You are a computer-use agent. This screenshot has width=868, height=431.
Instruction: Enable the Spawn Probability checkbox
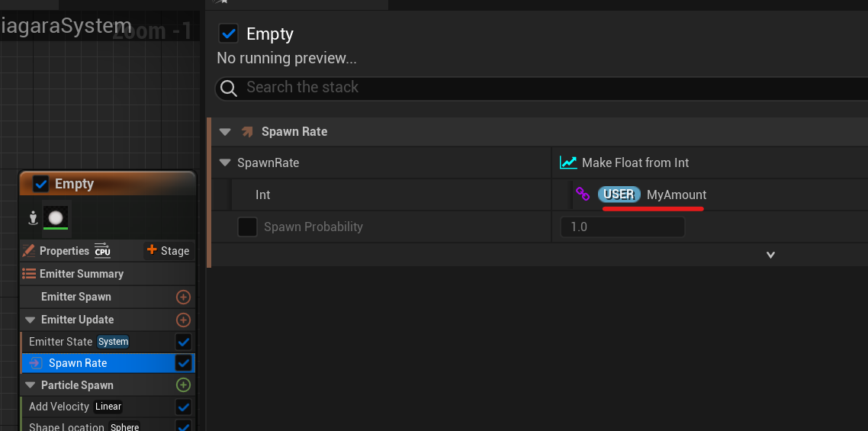[x=247, y=227]
